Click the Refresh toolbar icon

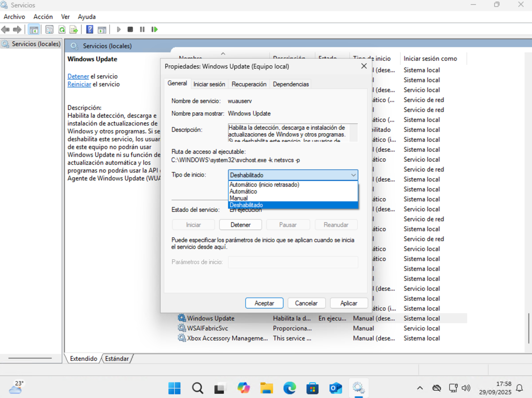(62, 29)
